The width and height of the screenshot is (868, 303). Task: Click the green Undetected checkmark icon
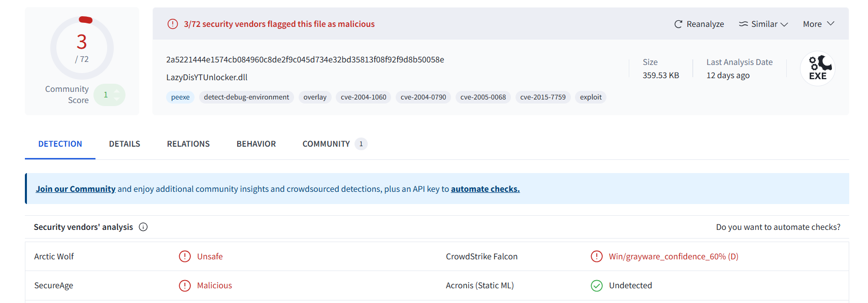point(597,286)
